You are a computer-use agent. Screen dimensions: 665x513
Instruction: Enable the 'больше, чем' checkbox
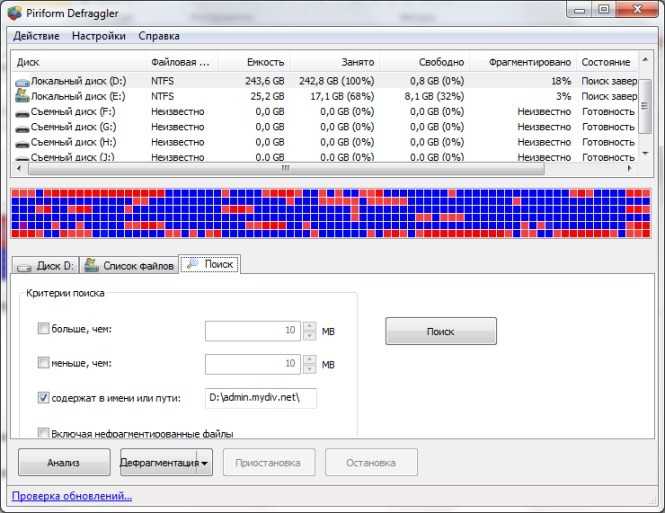tap(43, 328)
